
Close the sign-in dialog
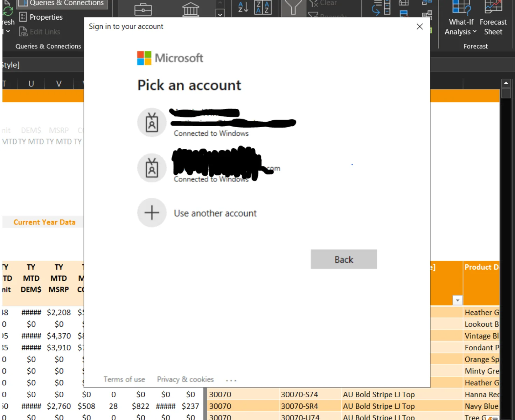pos(420,27)
